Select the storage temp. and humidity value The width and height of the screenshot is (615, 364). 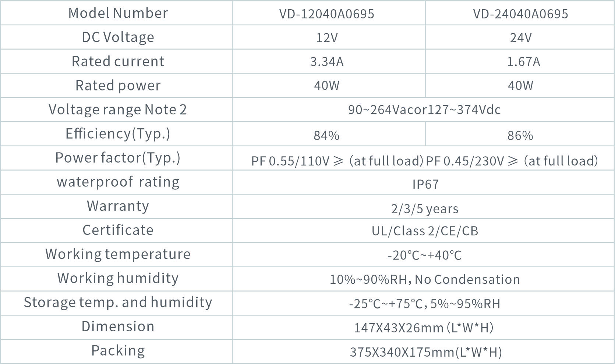pyautogui.click(x=424, y=304)
